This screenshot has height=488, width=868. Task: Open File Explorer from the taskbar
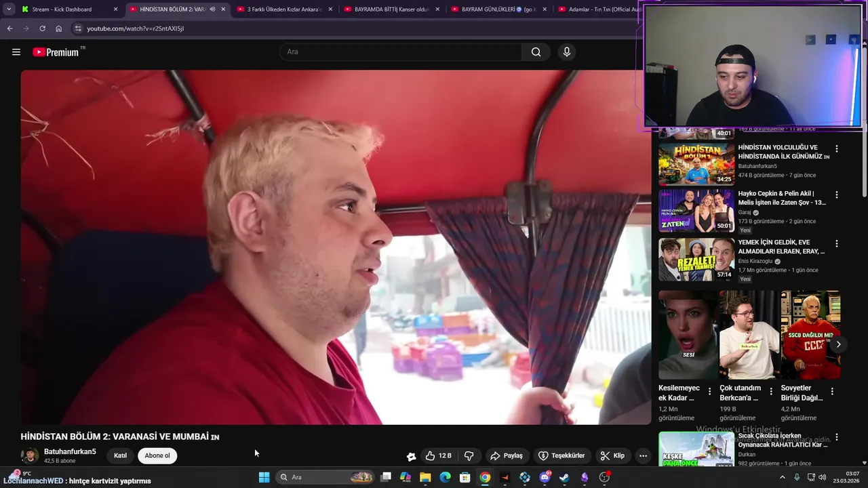click(x=425, y=477)
